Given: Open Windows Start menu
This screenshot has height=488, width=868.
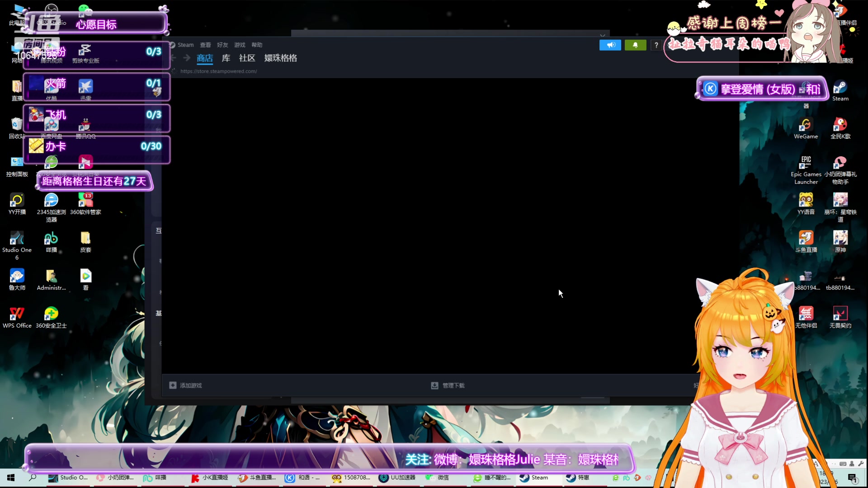Looking at the screenshot, I should [x=11, y=478].
